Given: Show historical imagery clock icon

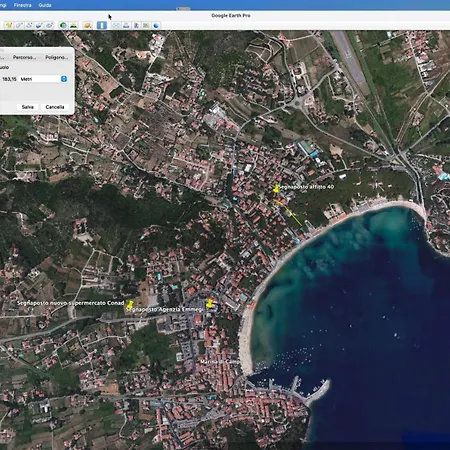Looking at the screenshot, I should (x=63, y=25).
